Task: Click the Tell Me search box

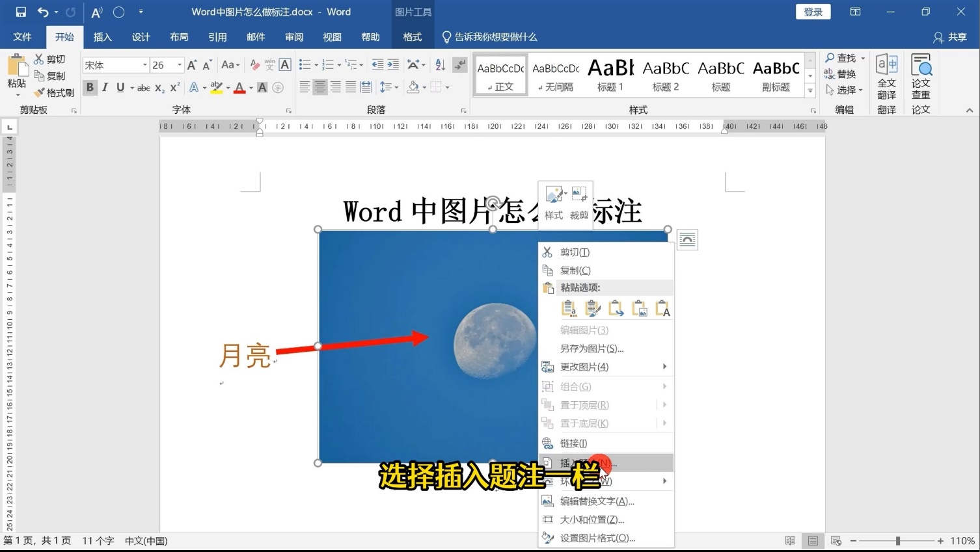Action: click(489, 37)
